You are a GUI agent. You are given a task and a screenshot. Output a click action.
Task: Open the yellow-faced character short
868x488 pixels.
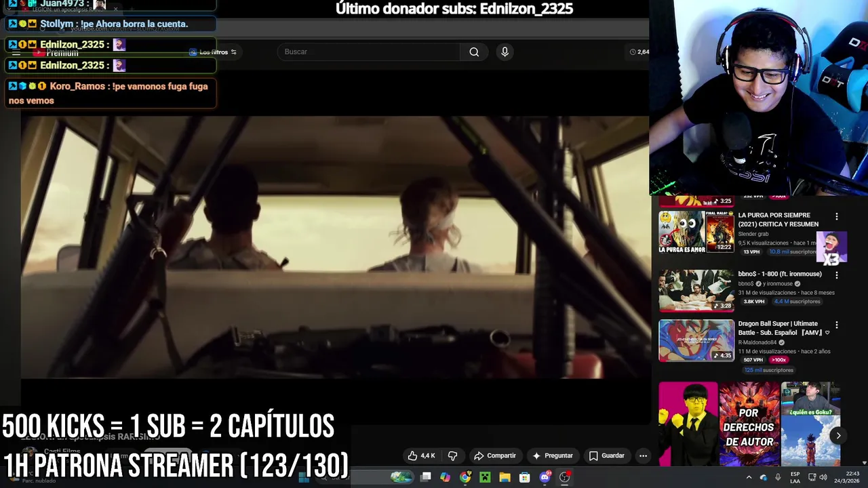coord(688,424)
